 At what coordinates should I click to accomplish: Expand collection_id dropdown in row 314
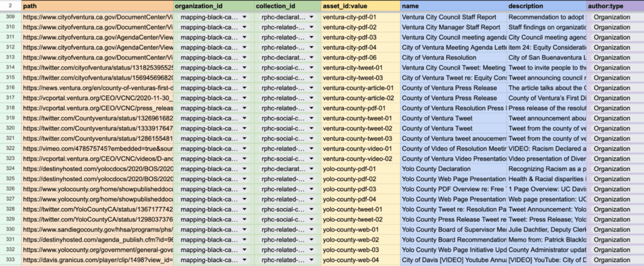tap(312, 68)
